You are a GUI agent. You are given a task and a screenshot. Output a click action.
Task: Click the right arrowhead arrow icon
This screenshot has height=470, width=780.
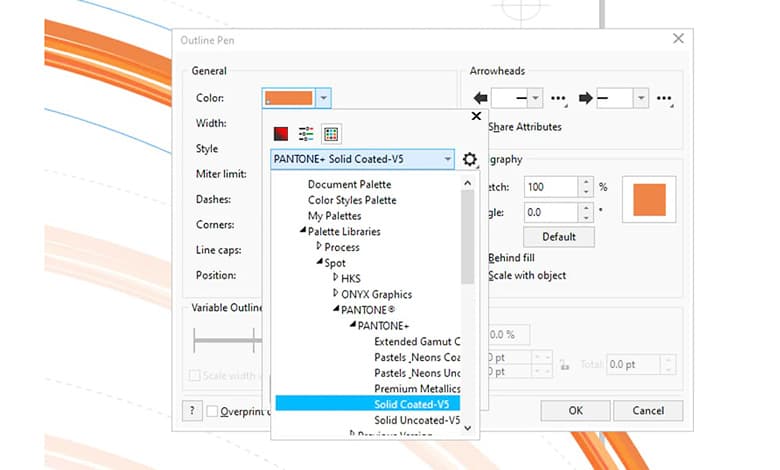(585, 98)
